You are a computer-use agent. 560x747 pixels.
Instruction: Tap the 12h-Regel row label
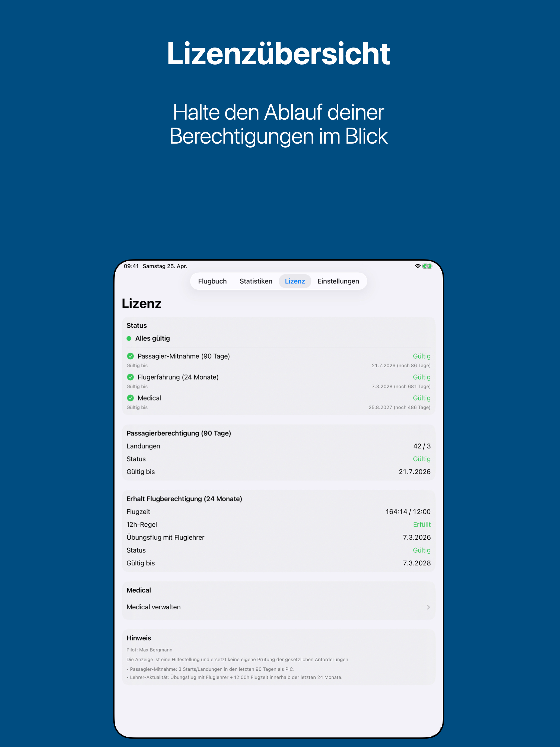(142, 524)
